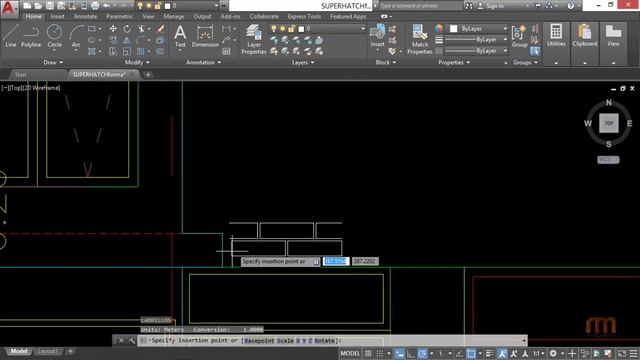This screenshot has width=640, height=360.
Task: Switch to the Express Tools ribbon tab
Action: click(304, 16)
